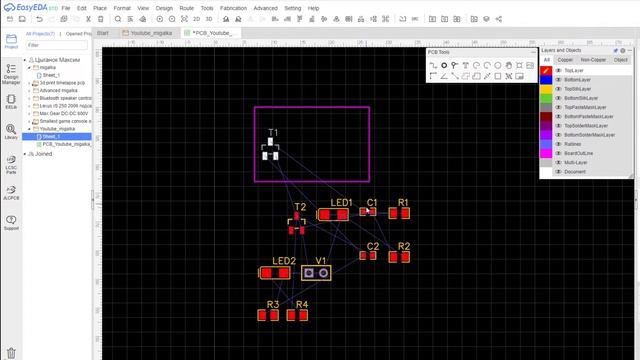The width and height of the screenshot is (640, 360).
Task: Show the Object tab in Layers panel
Action: [x=620, y=60]
